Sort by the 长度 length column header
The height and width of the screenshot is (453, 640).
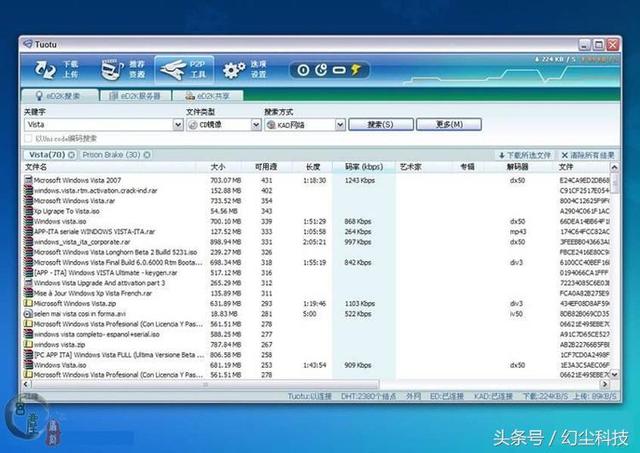pos(312,167)
